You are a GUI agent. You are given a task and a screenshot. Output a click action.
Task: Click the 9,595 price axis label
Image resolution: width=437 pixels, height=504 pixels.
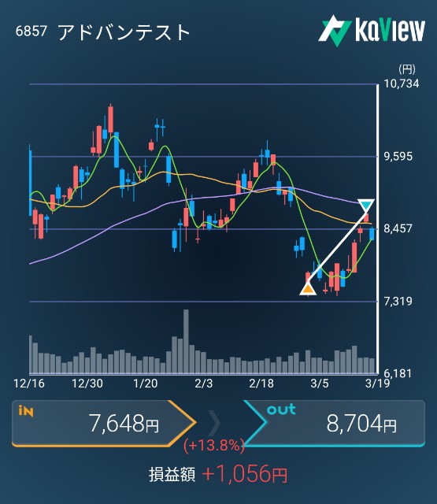(x=398, y=157)
